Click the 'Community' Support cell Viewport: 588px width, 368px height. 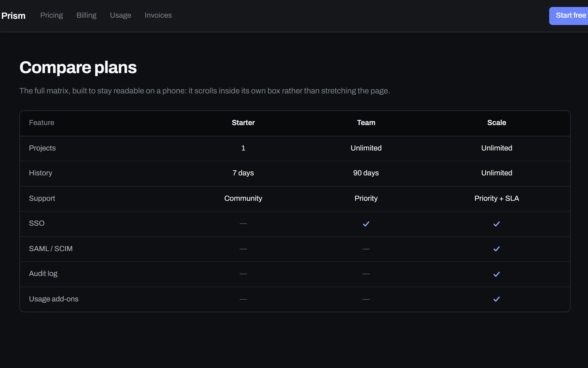click(x=243, y=198)
